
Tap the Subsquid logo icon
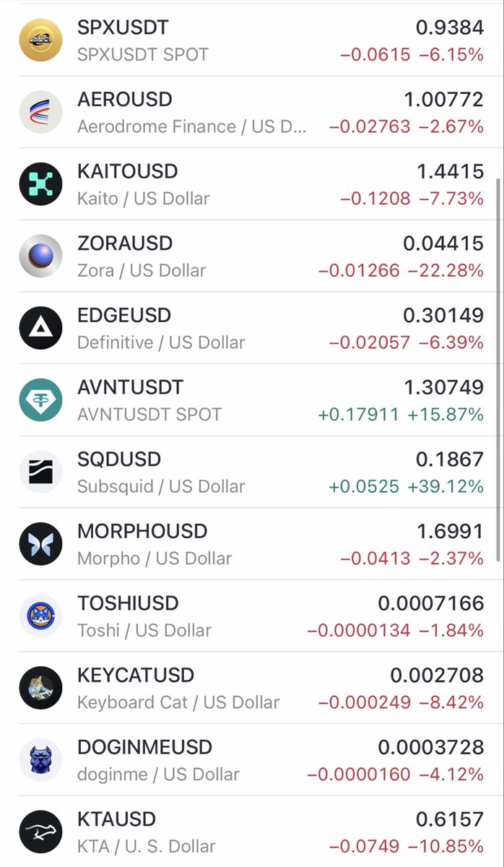(x=40, y=473)
